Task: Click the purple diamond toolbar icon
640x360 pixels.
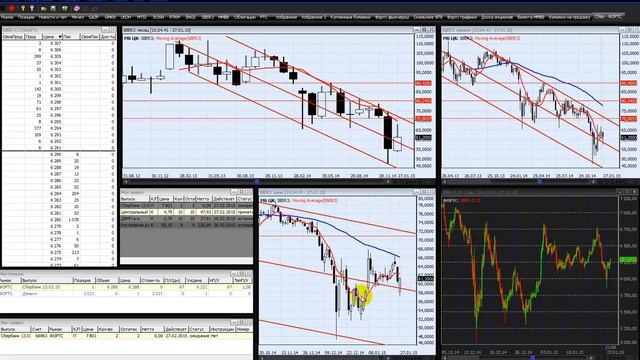Action: (77, 8)
